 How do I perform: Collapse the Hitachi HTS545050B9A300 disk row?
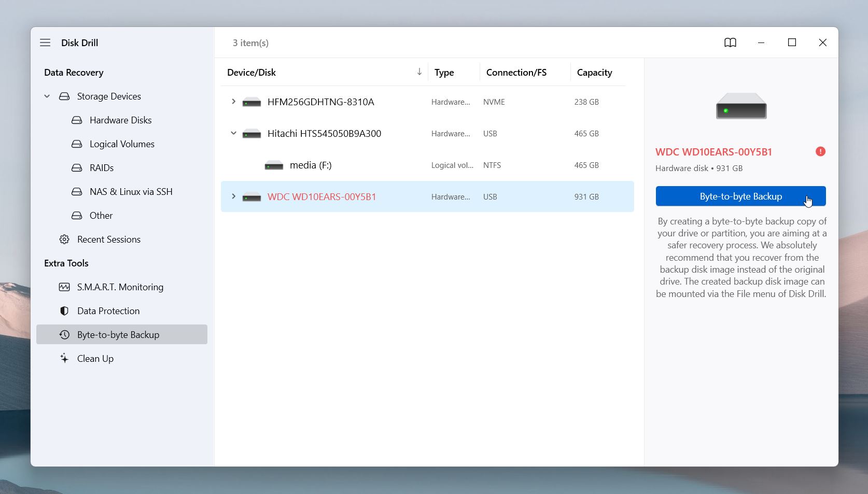click(x=233, y=133)
